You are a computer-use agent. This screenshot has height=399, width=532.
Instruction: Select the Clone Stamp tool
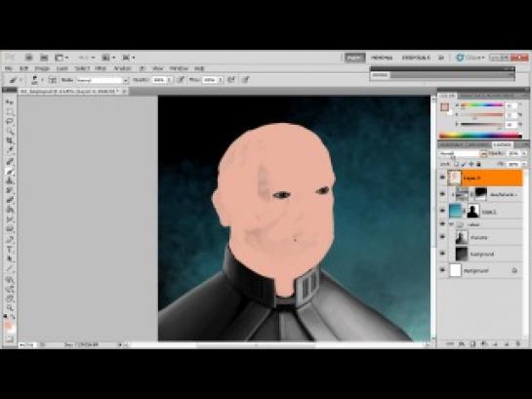(x=10, y=181)
